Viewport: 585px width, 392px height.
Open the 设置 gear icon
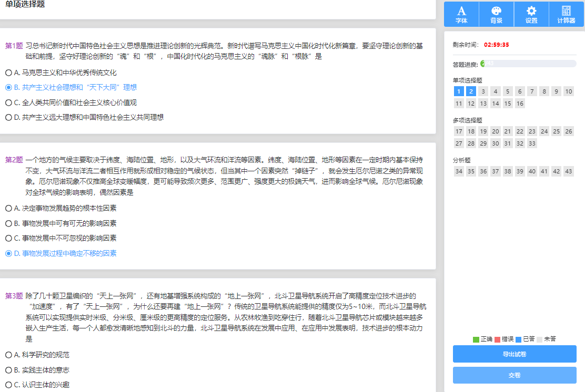tap(531, 14)
